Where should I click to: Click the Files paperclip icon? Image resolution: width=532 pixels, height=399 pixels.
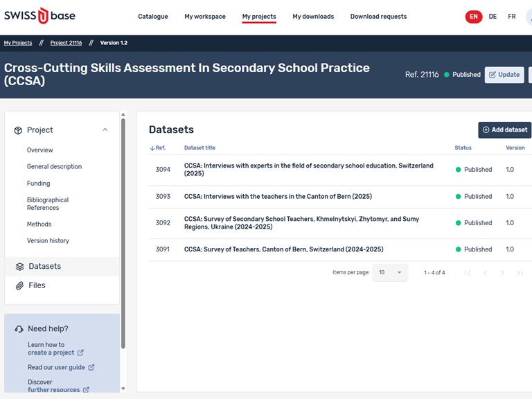pos(19,285)
